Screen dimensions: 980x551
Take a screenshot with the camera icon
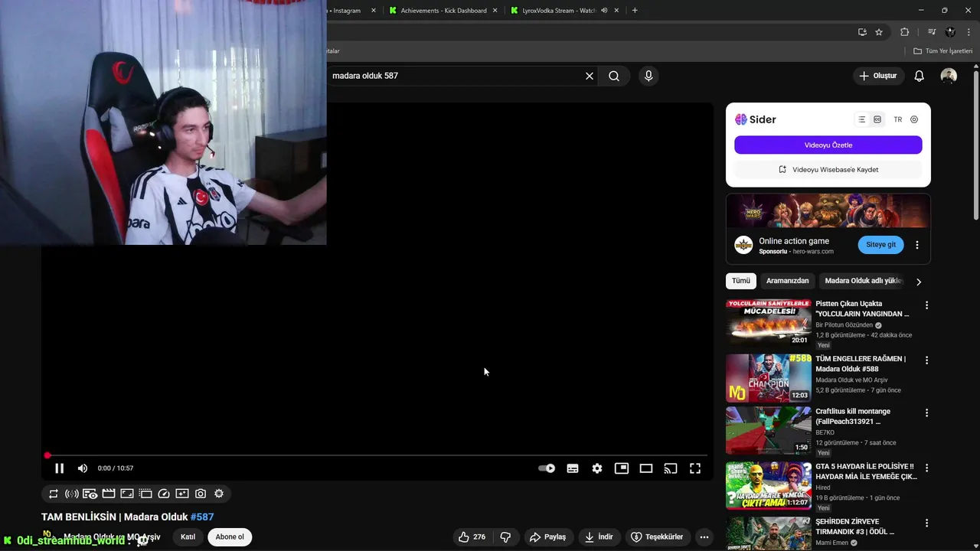[201, 494]
